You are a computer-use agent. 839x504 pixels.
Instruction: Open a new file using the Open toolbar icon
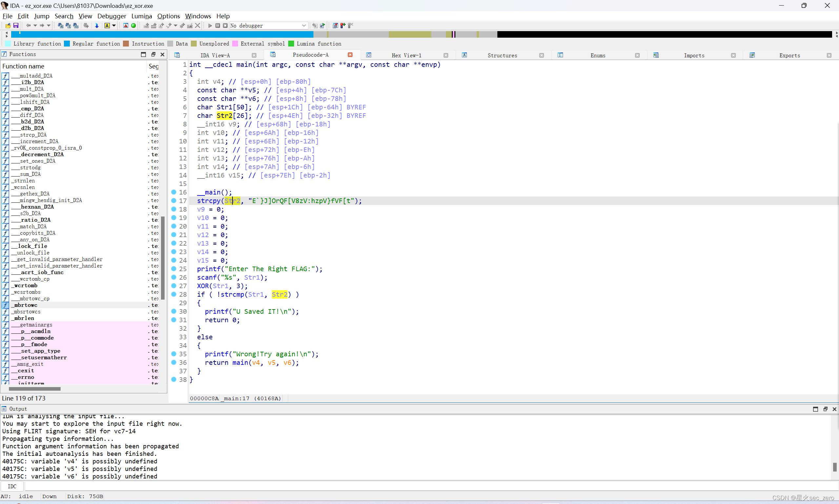pos(8,26)
